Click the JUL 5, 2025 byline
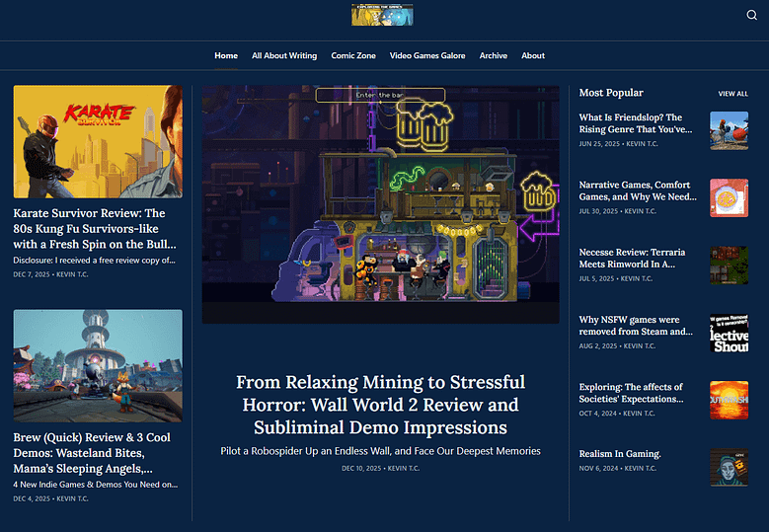Screen dimensions: 769x532 [616, 278]
